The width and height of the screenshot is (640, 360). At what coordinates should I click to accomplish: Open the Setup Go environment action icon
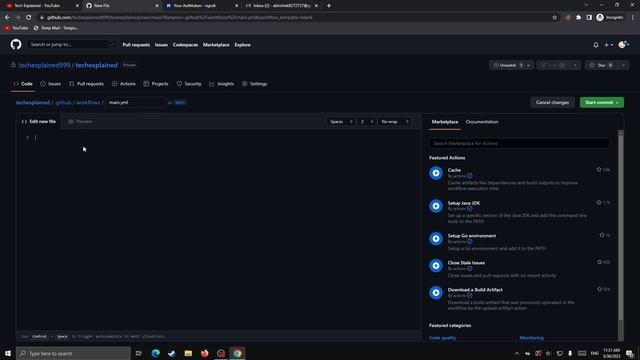pyautogui.click(x=436, y=238)
